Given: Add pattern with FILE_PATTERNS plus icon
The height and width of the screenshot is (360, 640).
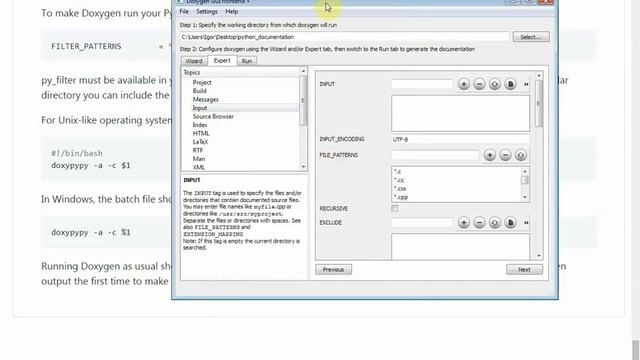Looking at the screenshot, I should pos(490,155).
